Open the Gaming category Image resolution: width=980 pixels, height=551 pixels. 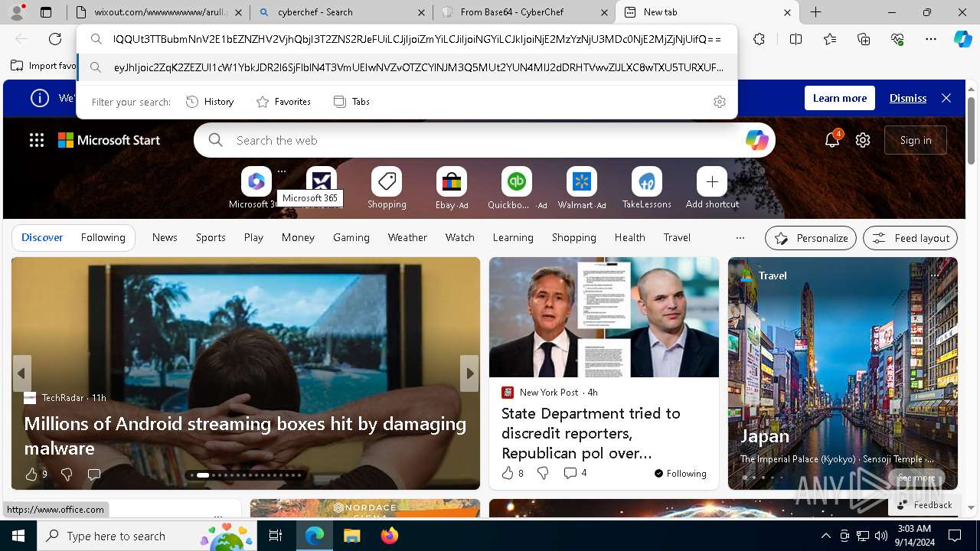(x=351, y=237)
